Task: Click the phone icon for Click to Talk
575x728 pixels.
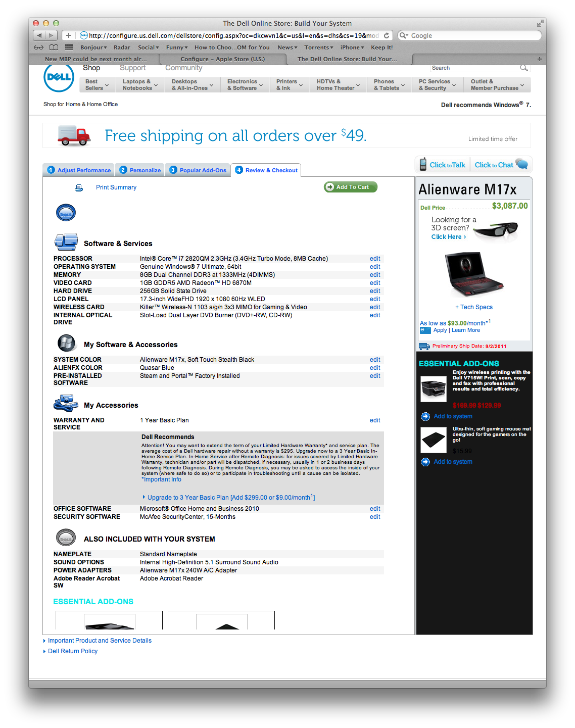Action: click(x=423, y=165)
